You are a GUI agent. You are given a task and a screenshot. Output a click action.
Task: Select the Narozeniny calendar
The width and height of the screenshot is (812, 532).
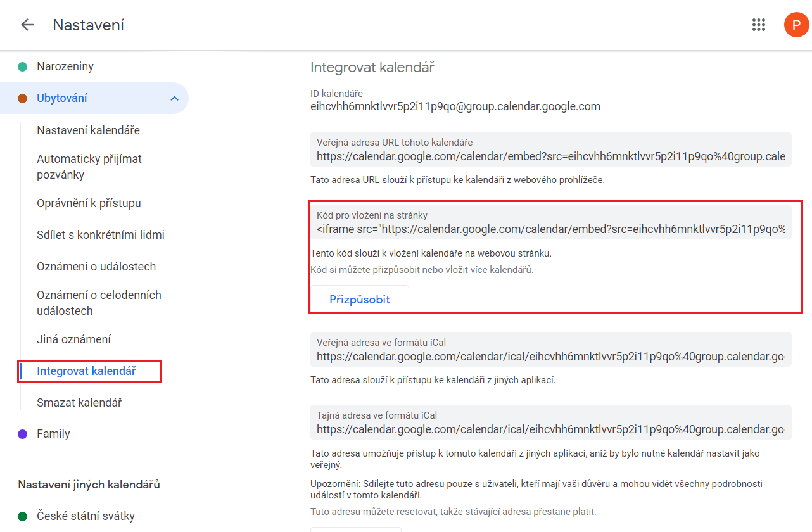65,66
